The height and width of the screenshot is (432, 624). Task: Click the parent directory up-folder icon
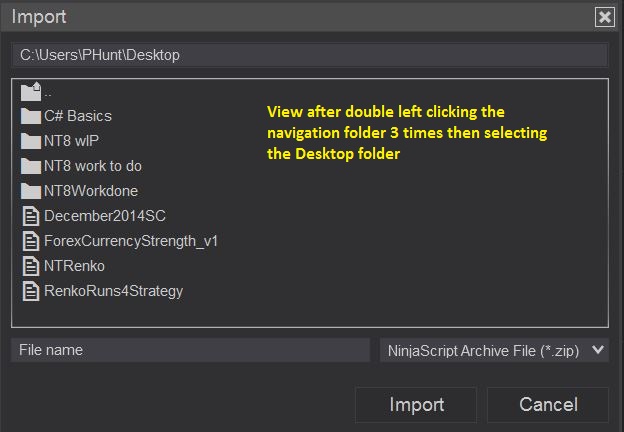(x=30, y=92)
